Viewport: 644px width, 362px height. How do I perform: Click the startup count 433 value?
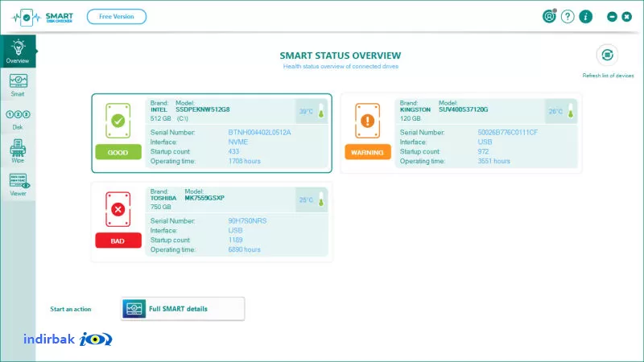[233, 151]
